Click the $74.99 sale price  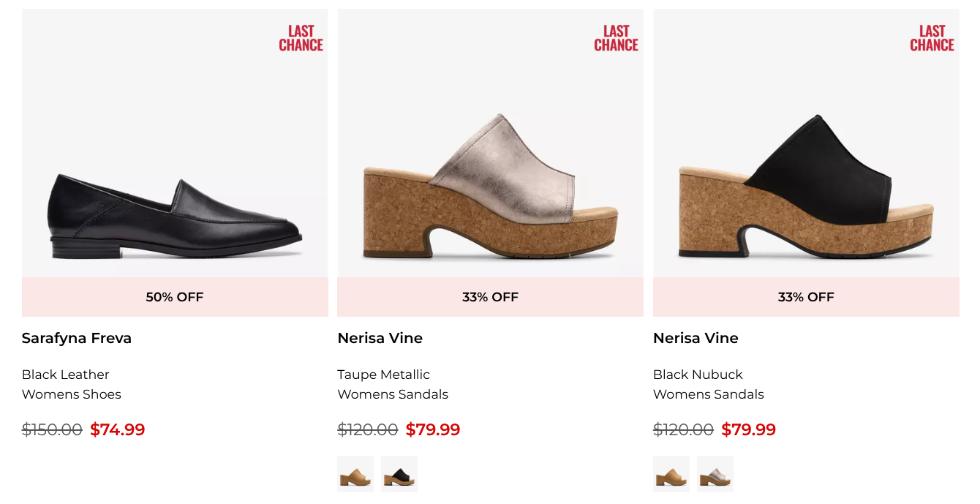click(117, 429)
